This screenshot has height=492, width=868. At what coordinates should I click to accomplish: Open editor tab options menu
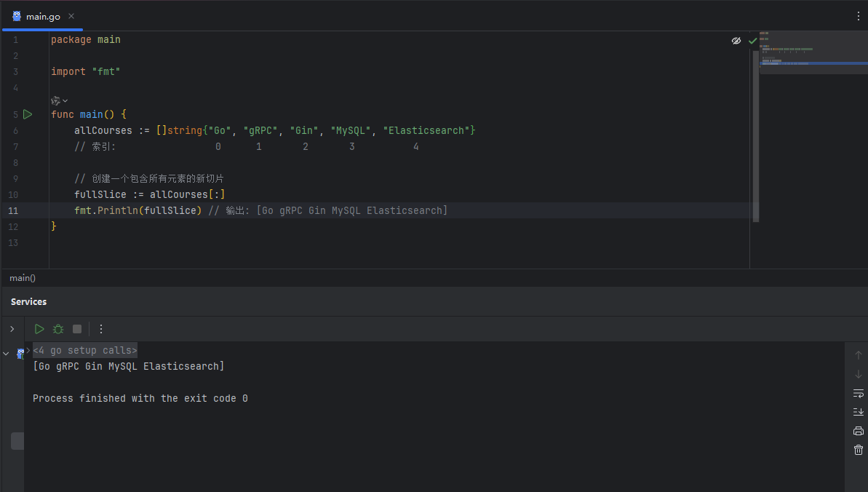coord(859,16)
